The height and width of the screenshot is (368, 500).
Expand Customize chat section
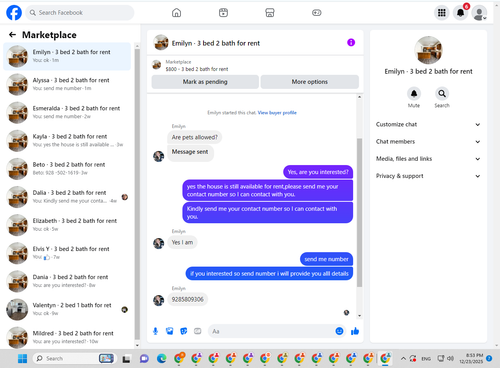point(428,124)
